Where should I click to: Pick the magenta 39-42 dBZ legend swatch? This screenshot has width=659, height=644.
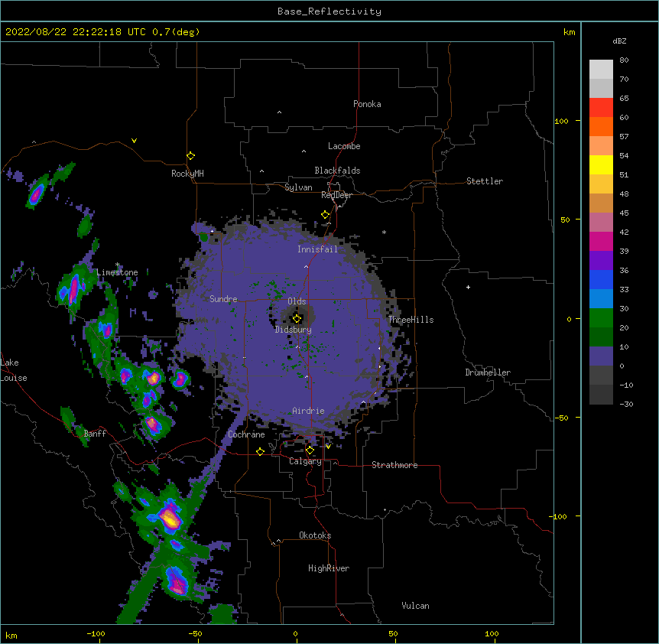click(x=601, y=241)
